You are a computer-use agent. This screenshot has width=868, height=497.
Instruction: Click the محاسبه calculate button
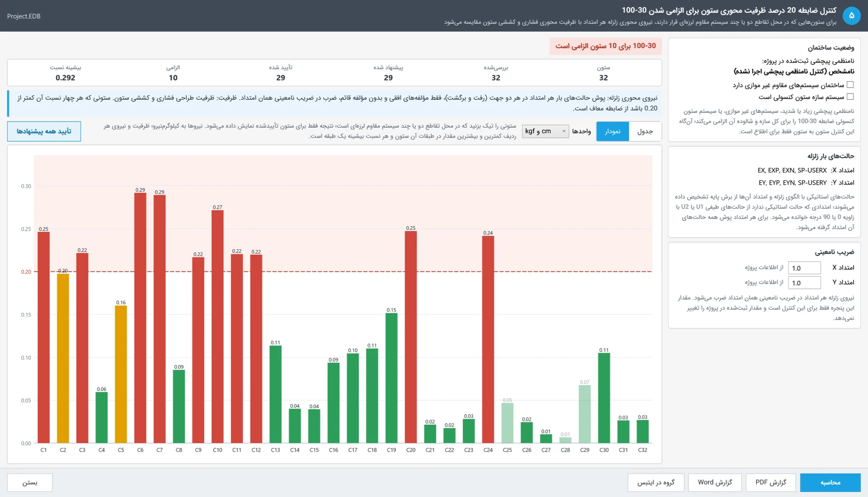tap(830, 482)
